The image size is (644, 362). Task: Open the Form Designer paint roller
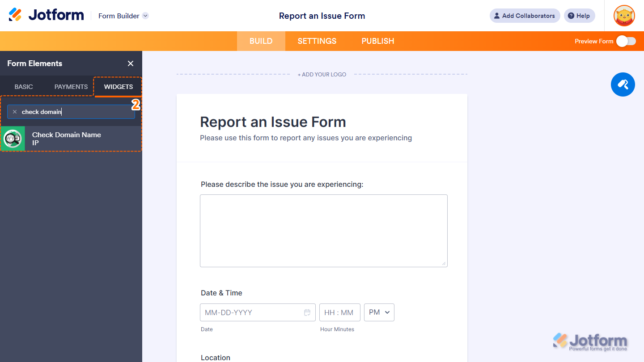point(623,84)
